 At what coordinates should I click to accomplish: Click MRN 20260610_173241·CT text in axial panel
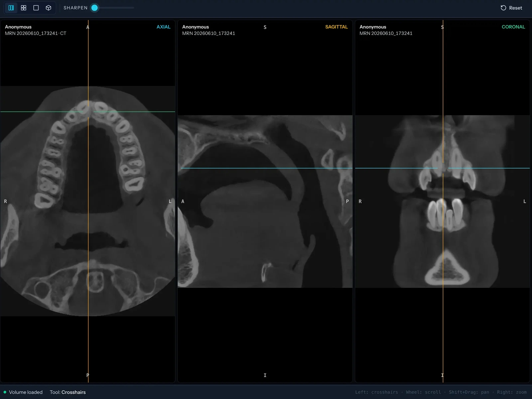click(x=36, y=33)
